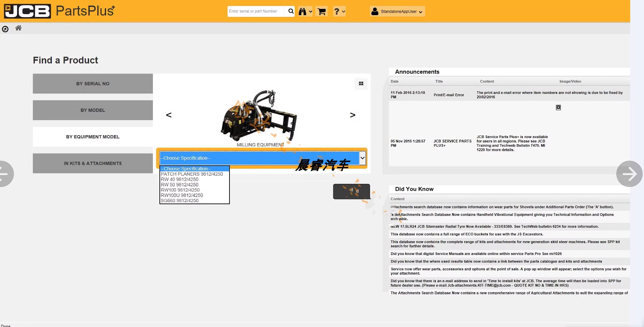This screenshot has height=327, width=644.
Task: Click the MILLING EQUIPMENT caption
Action: [260, 145]
